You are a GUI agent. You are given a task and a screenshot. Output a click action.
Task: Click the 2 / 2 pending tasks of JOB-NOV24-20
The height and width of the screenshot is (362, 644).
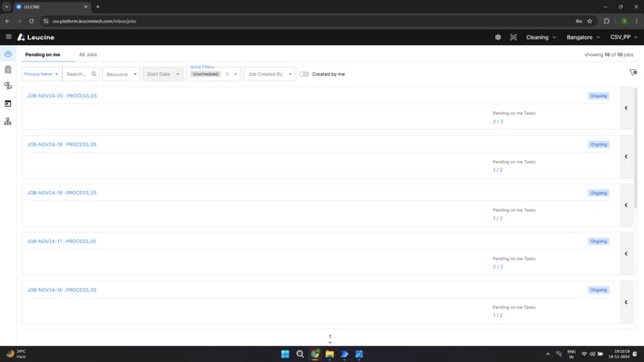pos(498,122)
